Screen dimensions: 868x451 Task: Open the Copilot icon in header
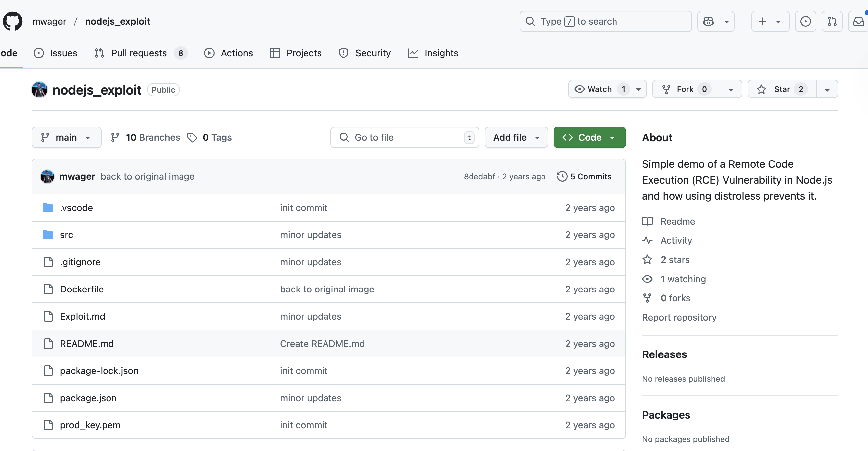tap(708, 21)
